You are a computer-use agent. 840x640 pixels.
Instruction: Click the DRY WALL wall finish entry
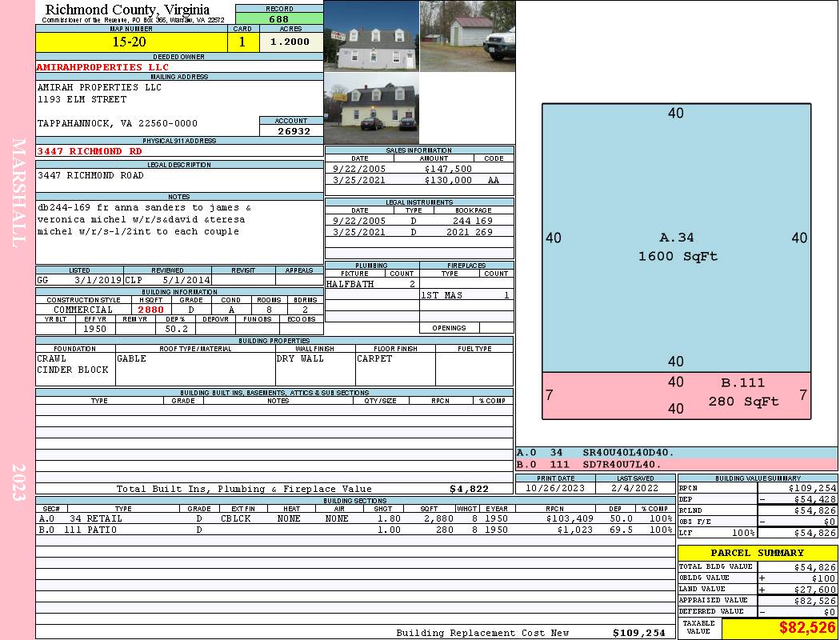[x=300, y=358]
